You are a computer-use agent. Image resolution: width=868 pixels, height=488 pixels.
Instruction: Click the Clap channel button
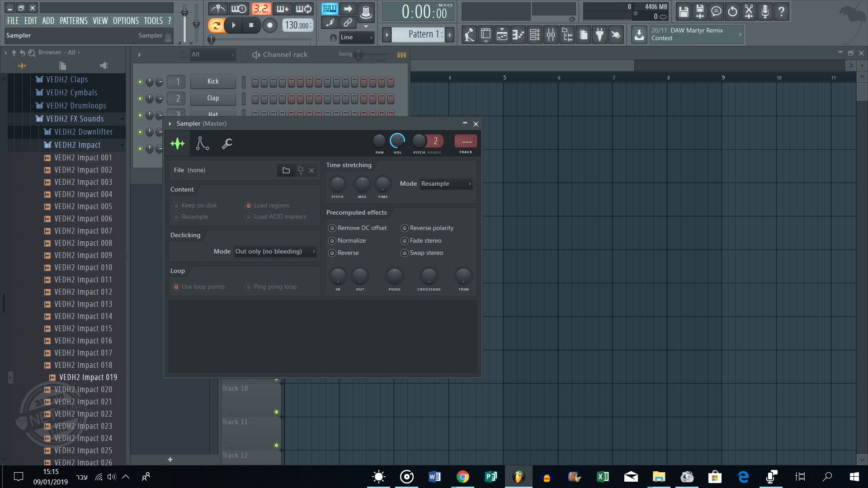pos(213,98)
